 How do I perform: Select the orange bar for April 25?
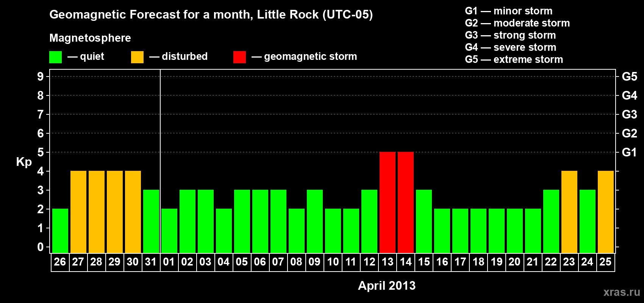coord(606,212)
